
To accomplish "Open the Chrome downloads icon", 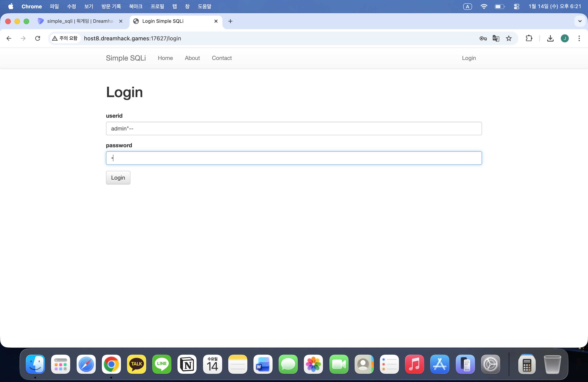I will [550, 38].
